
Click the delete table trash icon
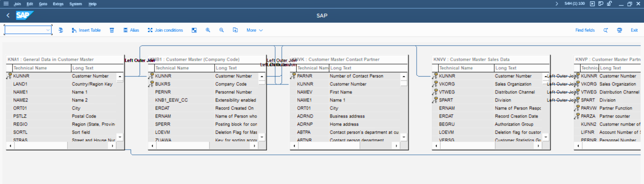[112, 30]
